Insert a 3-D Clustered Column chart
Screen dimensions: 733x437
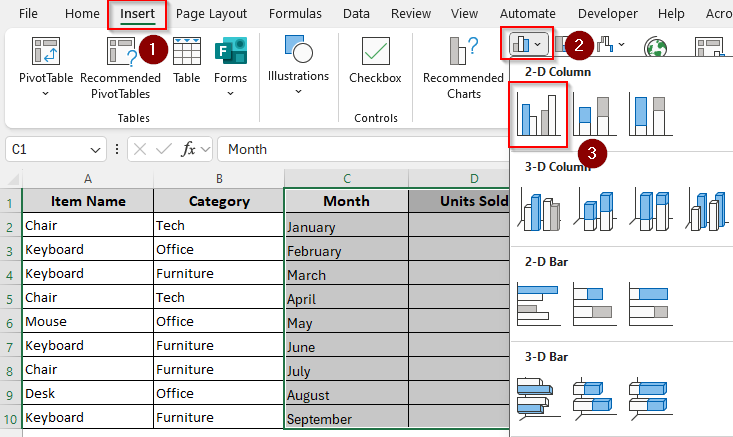tap(539, 208)
